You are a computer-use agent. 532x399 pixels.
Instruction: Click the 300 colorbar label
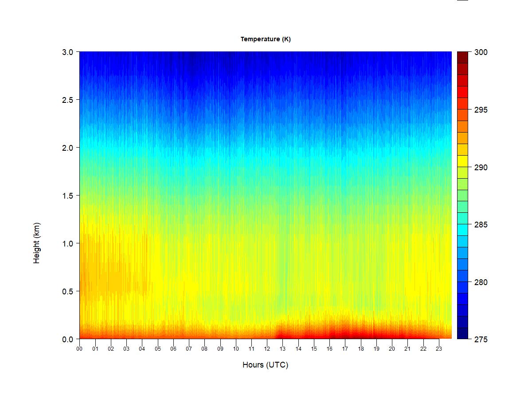click(481, 52)
